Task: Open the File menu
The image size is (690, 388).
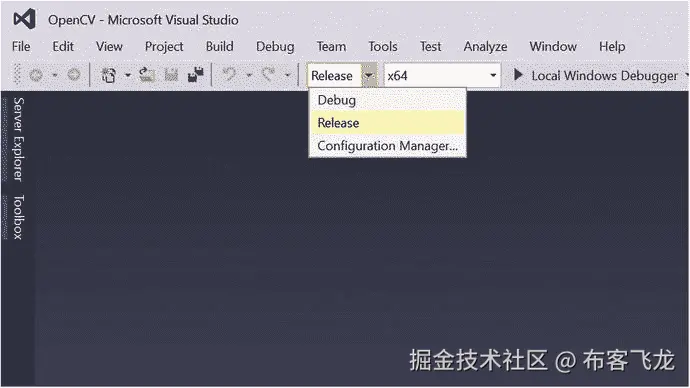Action: [x=21, y=47]
